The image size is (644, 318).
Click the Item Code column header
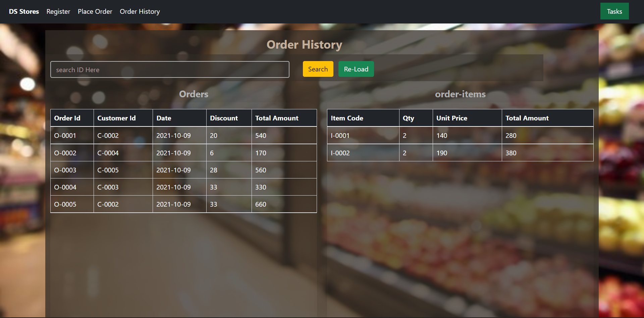pos(363,118)
